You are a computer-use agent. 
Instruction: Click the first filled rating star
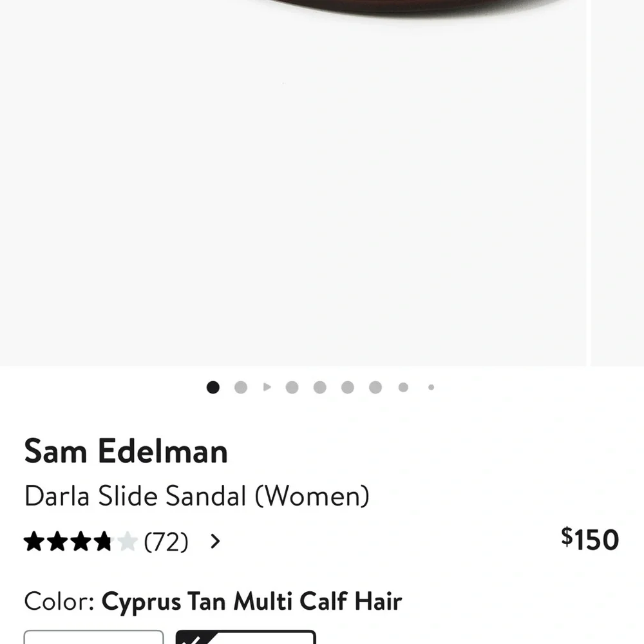(x=35, y=542)
